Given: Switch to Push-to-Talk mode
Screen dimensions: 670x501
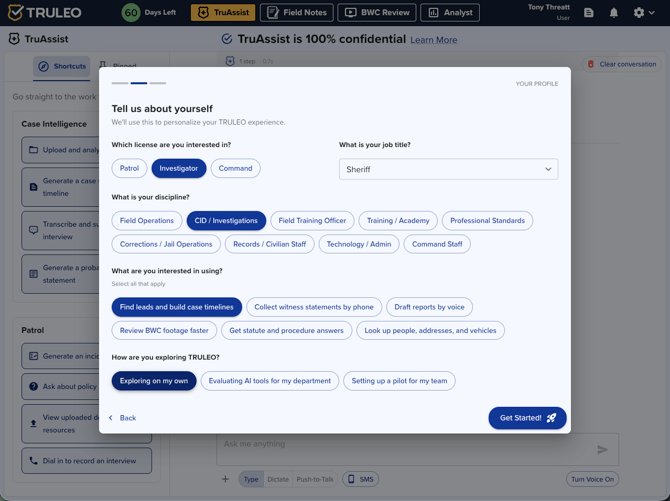Looking at the screenshot, I should [315, 480].
